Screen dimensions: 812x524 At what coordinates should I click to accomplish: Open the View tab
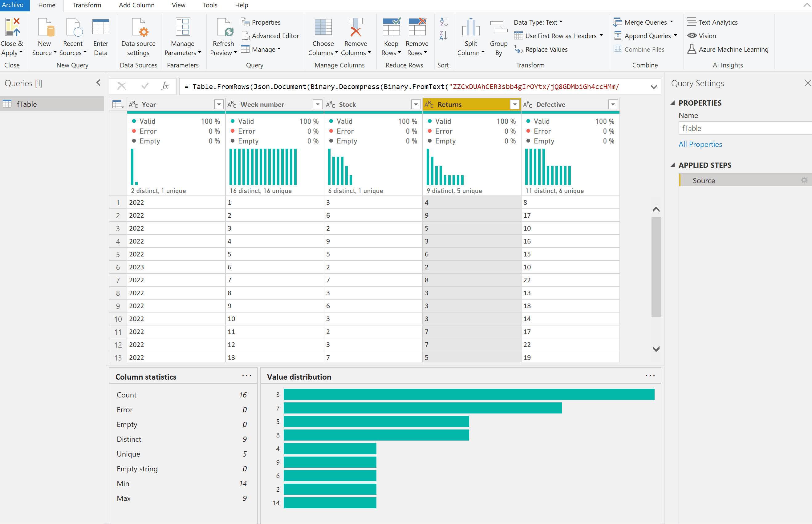(178, 5)
